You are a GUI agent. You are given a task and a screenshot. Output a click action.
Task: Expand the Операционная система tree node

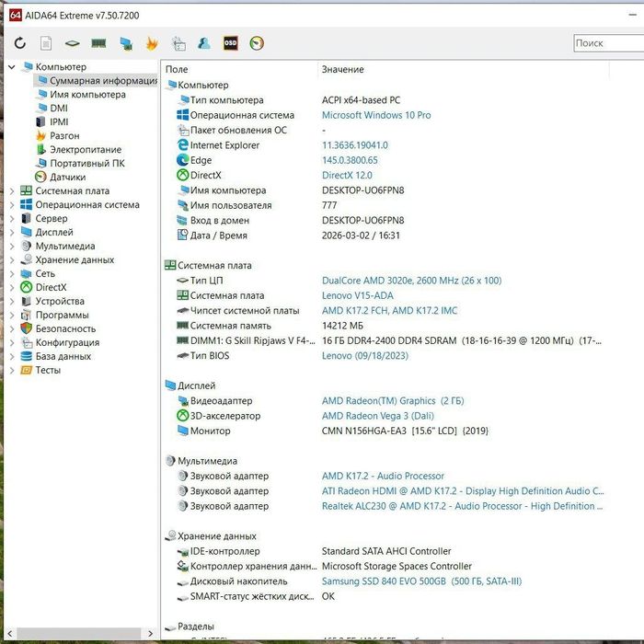12,204
